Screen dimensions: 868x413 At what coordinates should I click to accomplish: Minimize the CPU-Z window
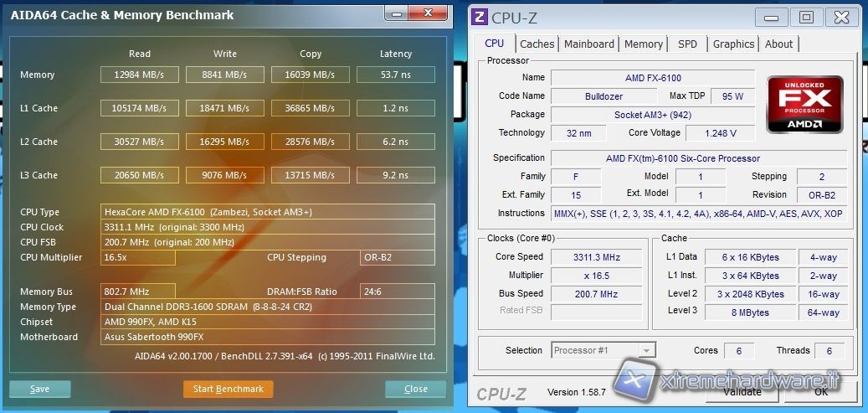[772, 17]
